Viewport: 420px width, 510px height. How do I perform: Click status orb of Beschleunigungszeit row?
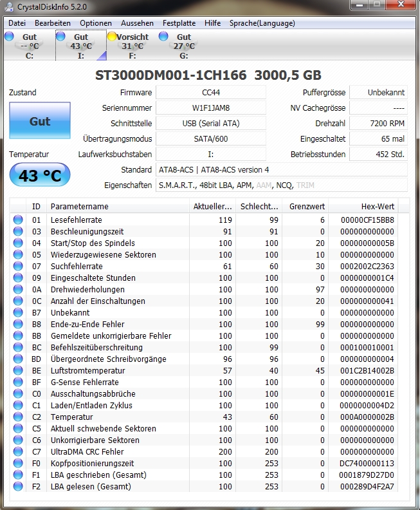coord(18,231)
